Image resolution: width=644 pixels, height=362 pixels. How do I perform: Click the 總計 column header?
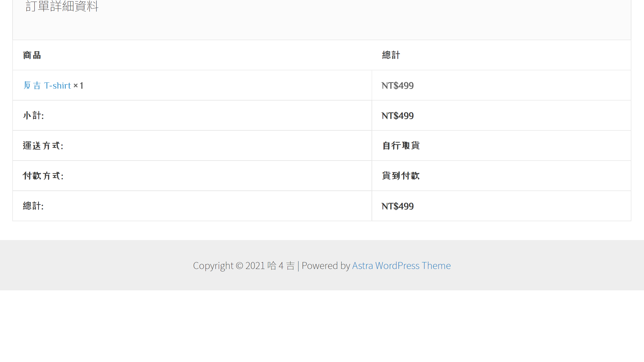pyautogui.click(x=391, y=55)
